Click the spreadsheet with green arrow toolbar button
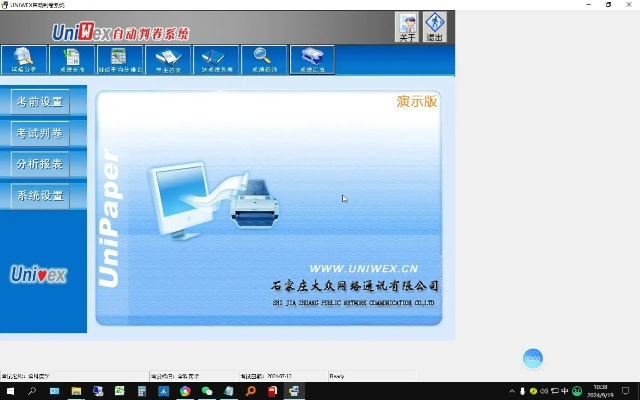640x400 pixels. (72, 60)
